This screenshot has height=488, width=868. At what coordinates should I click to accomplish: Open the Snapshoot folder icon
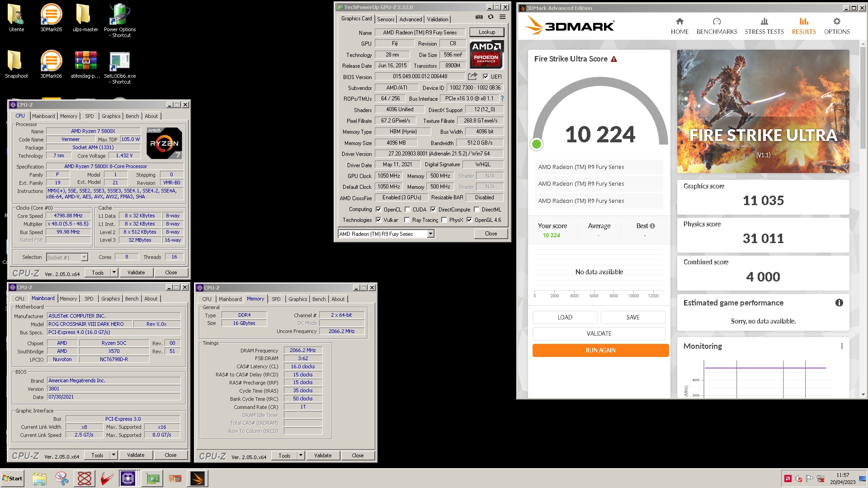16,64
